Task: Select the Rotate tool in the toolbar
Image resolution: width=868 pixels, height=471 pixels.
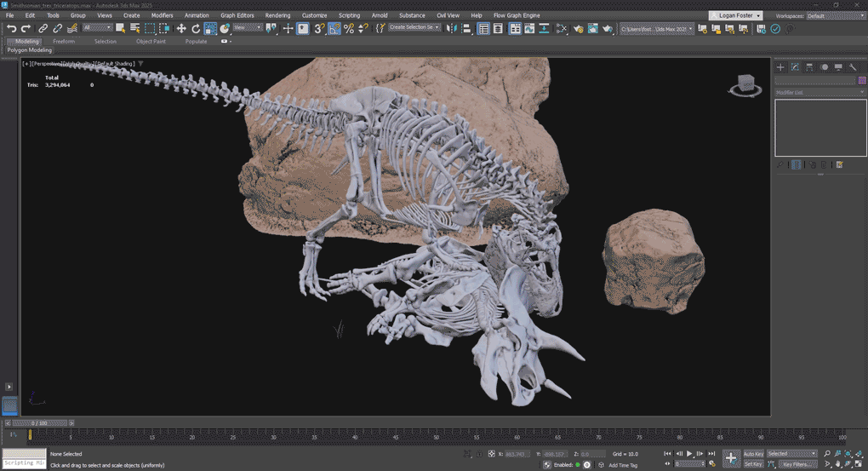Action: click(196, 29)
